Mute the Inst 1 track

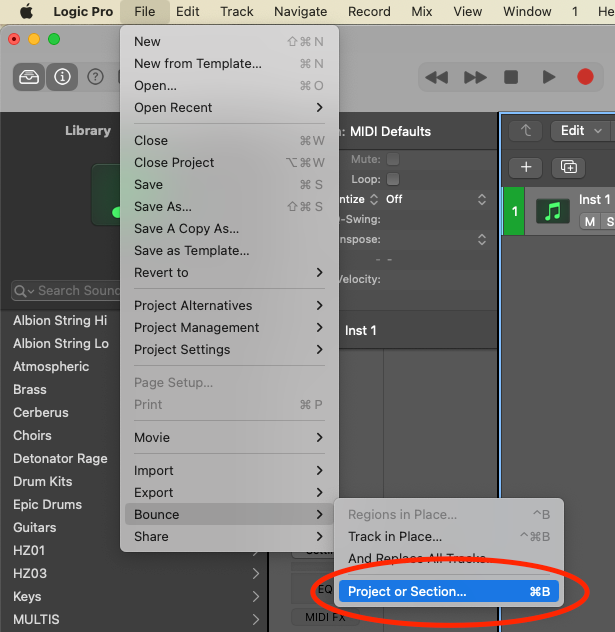[590, 222]
